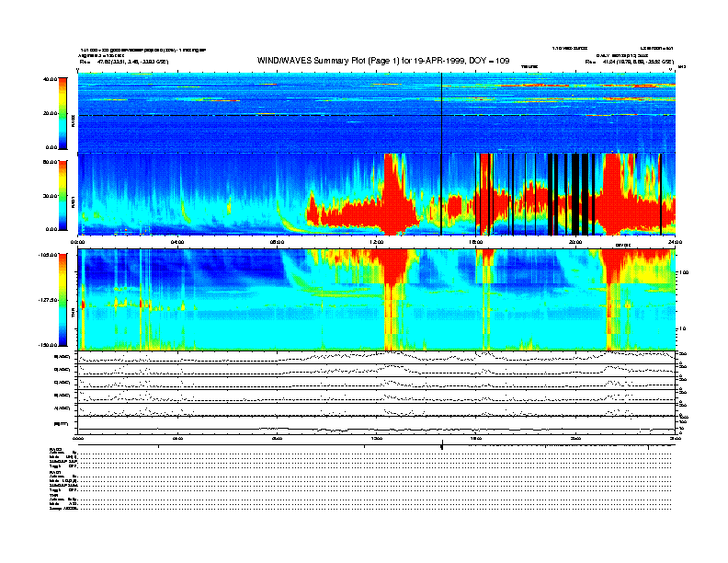728x563 pixels.
Task: Click the TNR vertical axis label
Action: click(73, 315)
